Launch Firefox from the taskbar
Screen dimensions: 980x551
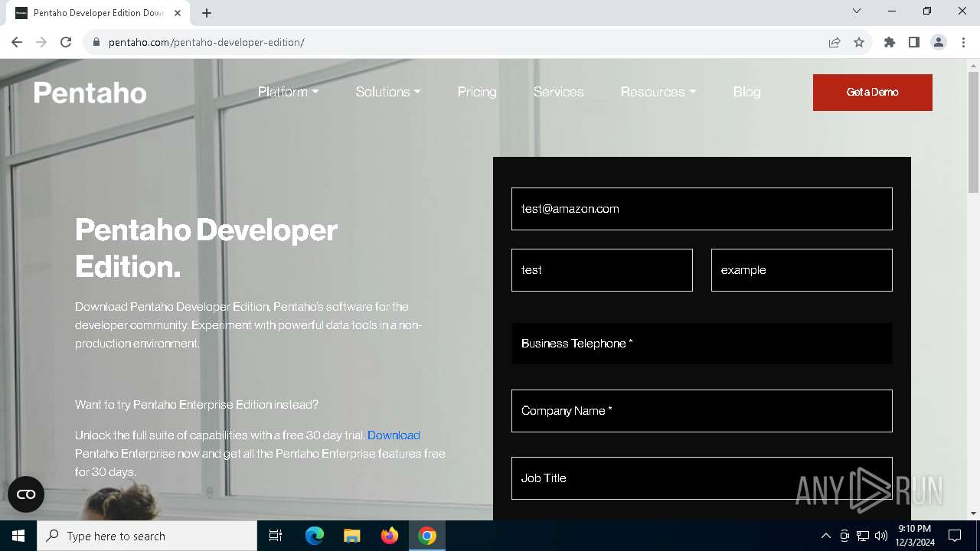click(389, 536)
